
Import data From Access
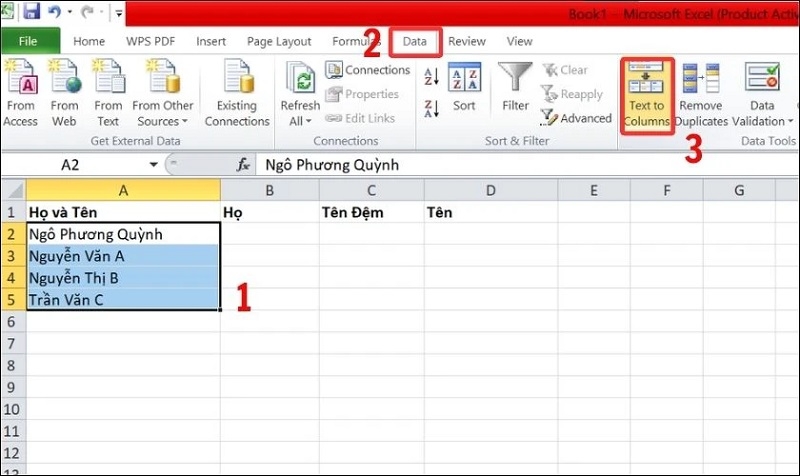pos(21,95)
